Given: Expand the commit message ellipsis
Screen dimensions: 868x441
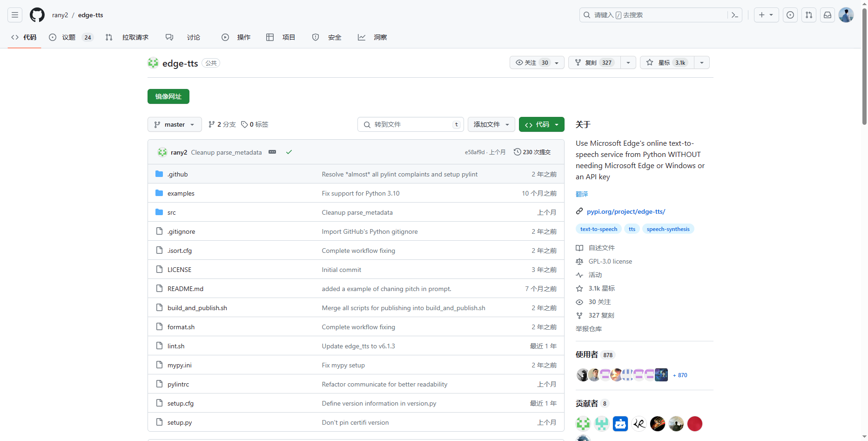Looking at the screenshot, I should click(x=272, y=152).
